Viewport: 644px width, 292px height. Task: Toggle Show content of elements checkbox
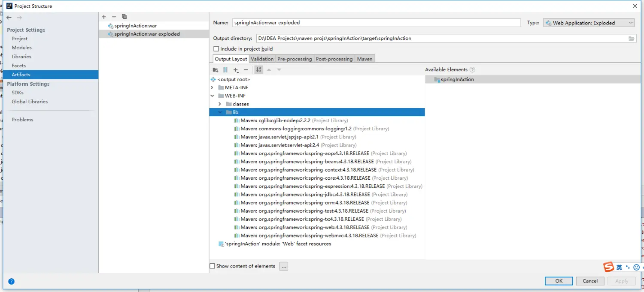[x=212, y=266]
